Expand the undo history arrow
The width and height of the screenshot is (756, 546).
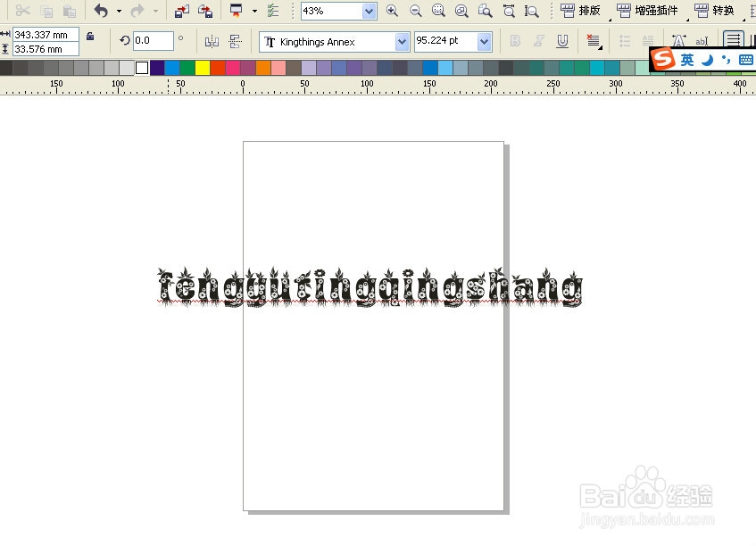point(119,11)
